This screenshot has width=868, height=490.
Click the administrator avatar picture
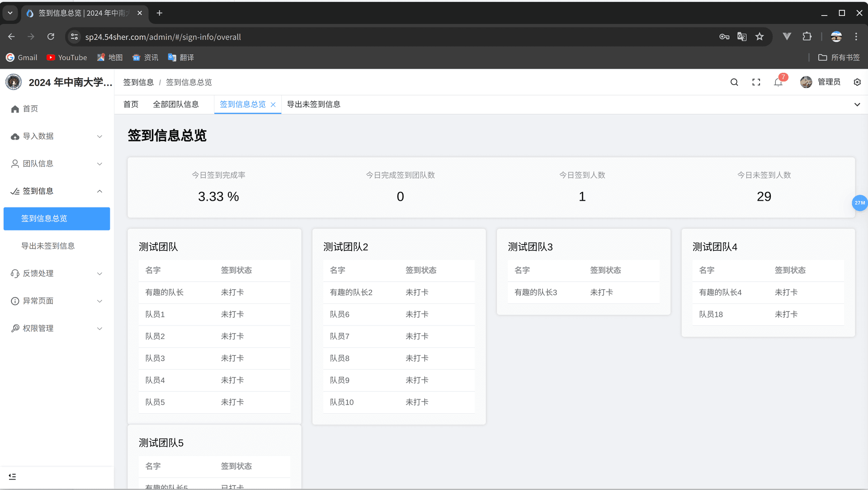[806, 82]
